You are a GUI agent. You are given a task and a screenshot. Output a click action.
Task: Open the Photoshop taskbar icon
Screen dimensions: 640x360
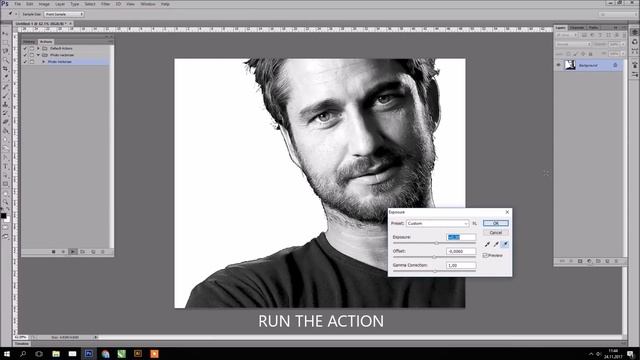tap(89, 353)
